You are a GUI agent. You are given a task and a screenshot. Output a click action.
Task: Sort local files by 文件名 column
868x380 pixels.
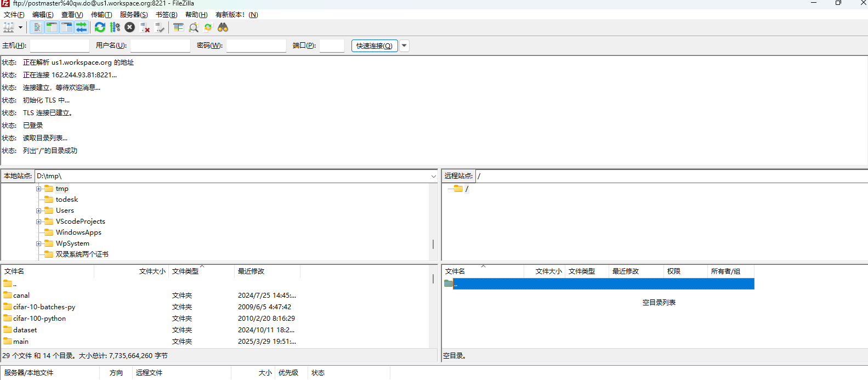(48, 271)
